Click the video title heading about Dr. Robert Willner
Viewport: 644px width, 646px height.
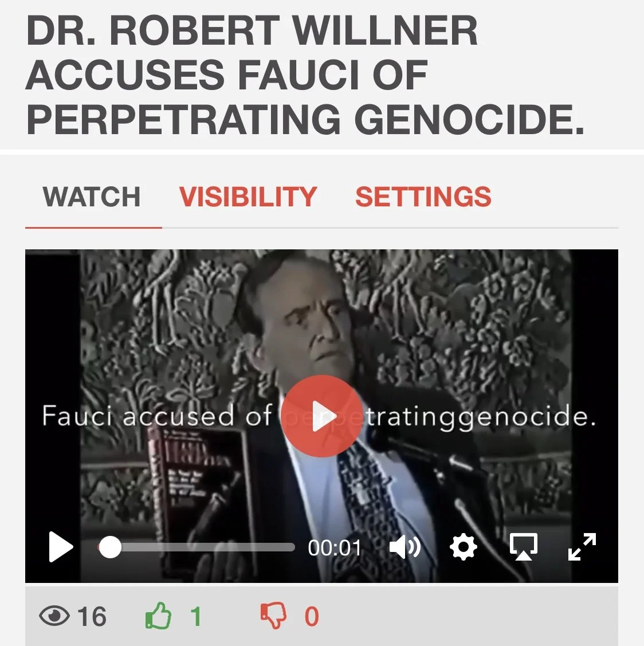coord(305,75)
